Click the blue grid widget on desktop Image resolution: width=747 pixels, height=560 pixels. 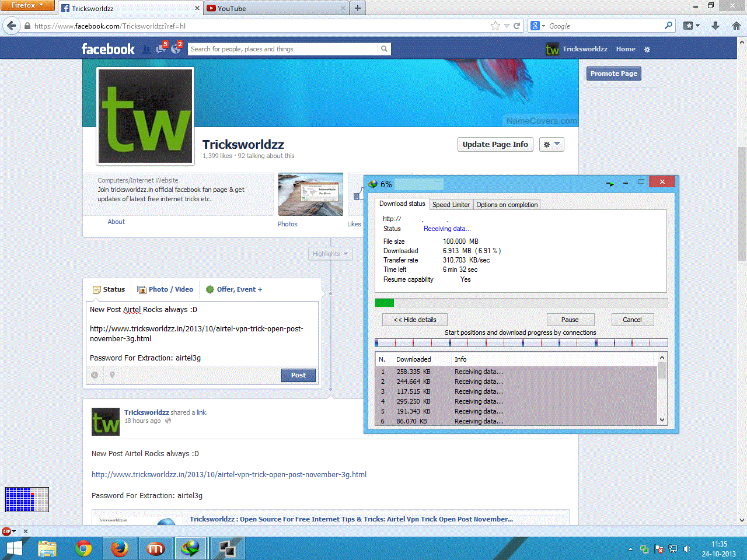click(27, 500)
